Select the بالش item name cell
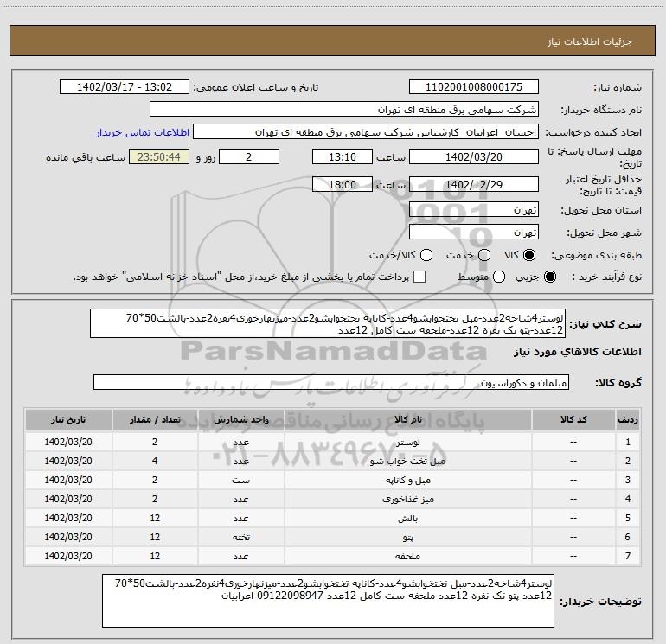This screenshot has width=666, height=644. coord(407,518)
